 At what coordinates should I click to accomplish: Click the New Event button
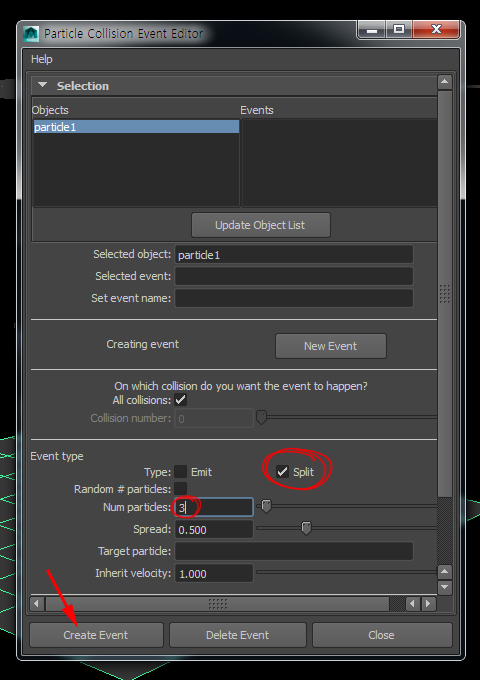(330, 346)
